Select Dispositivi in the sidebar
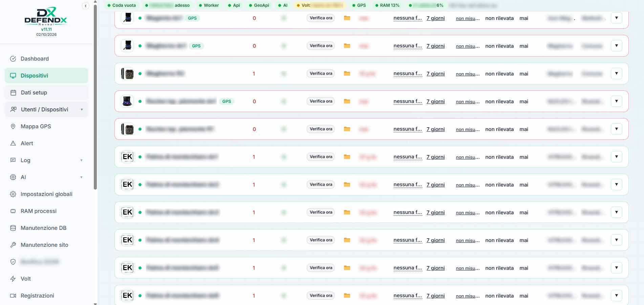The width and height of the screenshot is (644, 305). [x=46, y=75]
